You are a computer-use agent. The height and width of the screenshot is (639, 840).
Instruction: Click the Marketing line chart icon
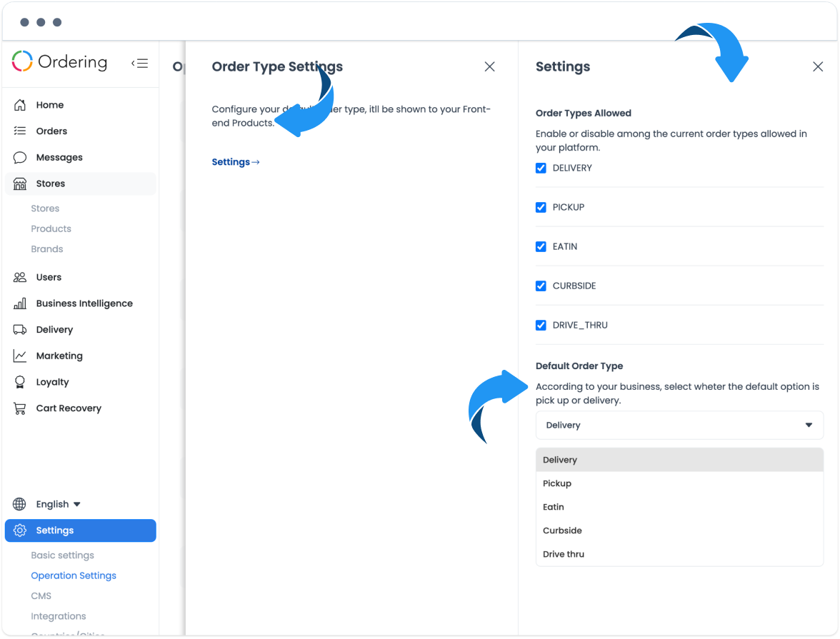coord(20,356)
